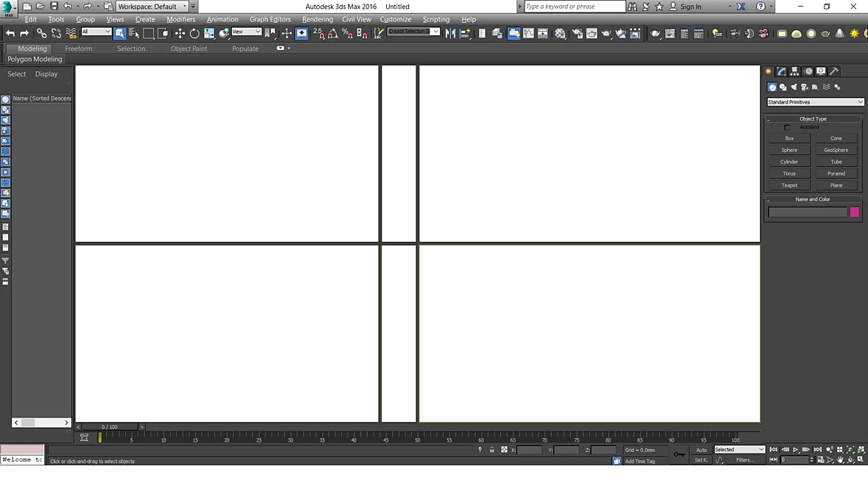Choose Rectangular Selection Region tool

(x=149, y=34)
